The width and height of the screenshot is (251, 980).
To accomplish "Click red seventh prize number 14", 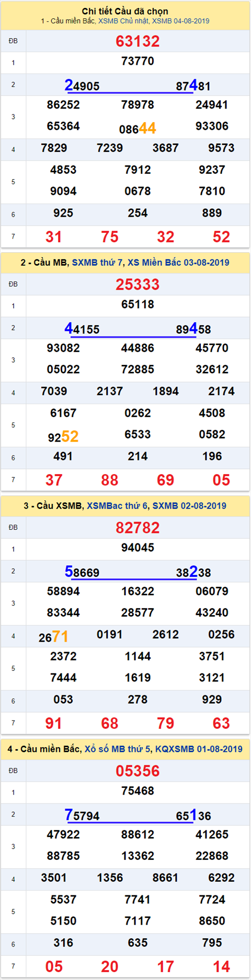I will tap(221, 967).
